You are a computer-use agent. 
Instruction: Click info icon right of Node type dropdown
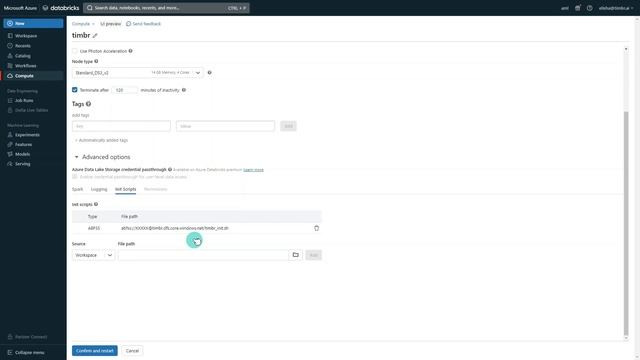tap(209, 73)
